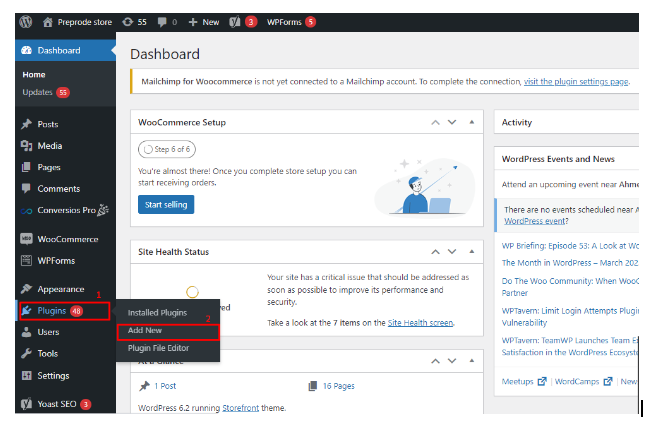Open the comments bubble icon in admin bar
The height and width of the screenshot is (424, 668).
pos(162,22)
